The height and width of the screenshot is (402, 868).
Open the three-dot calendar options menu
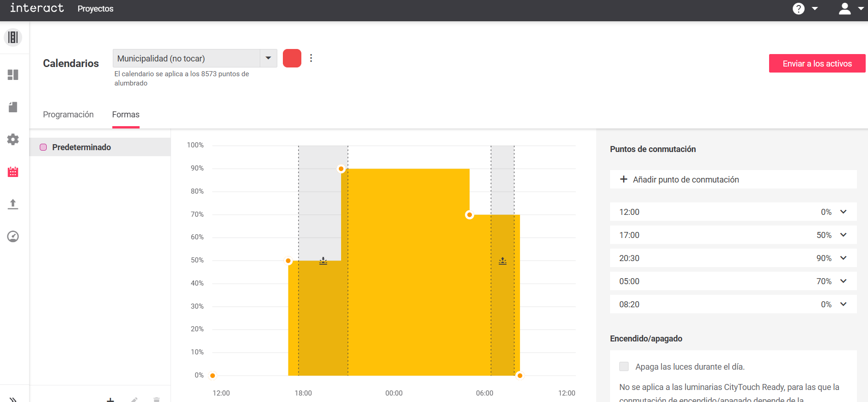click(311, 58)
